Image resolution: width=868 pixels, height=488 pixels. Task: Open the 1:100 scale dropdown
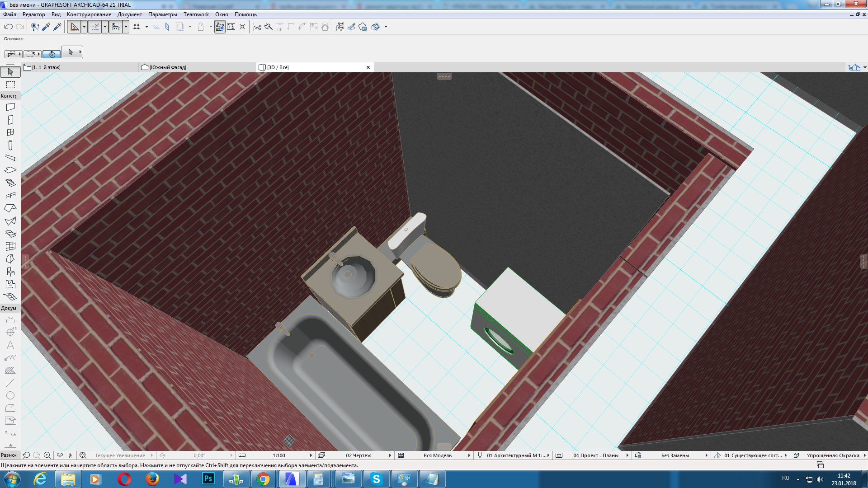pyautogui.click(x=275, y=455)
